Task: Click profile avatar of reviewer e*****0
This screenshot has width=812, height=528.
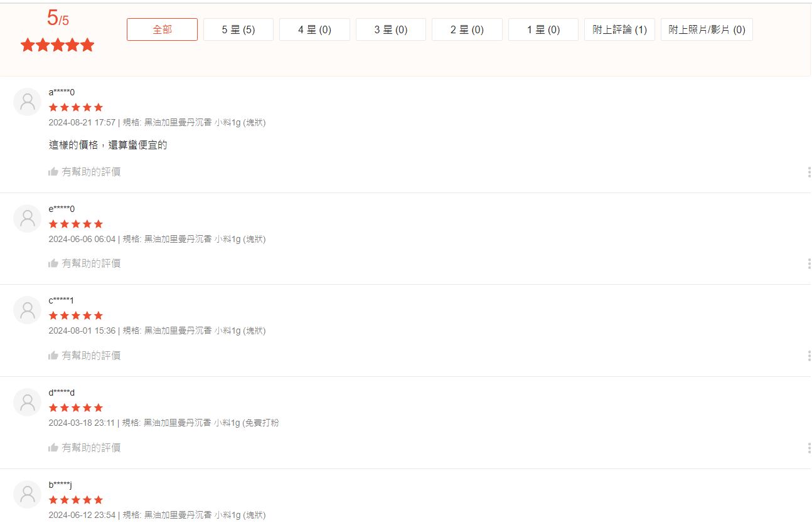Action: click(x=27, y=218)
